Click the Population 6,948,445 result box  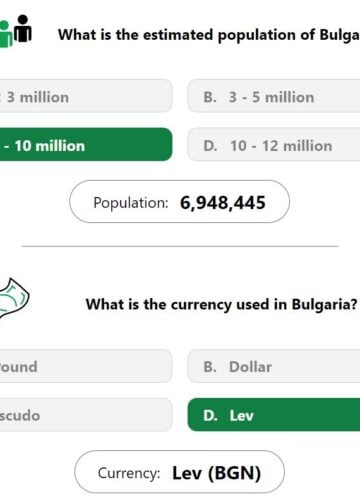pyautogui.click(x=180, y=202)
